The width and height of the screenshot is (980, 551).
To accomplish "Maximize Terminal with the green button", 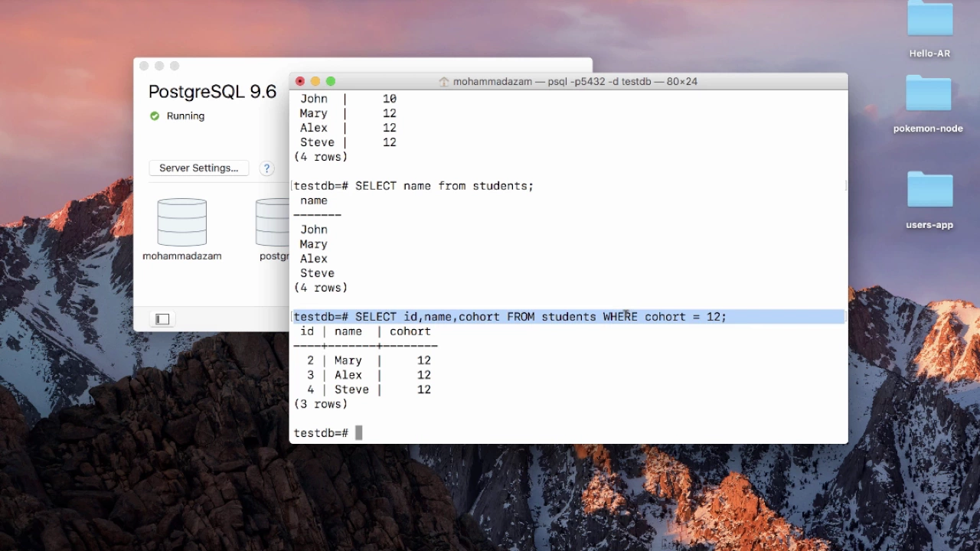I will point(331,81).
